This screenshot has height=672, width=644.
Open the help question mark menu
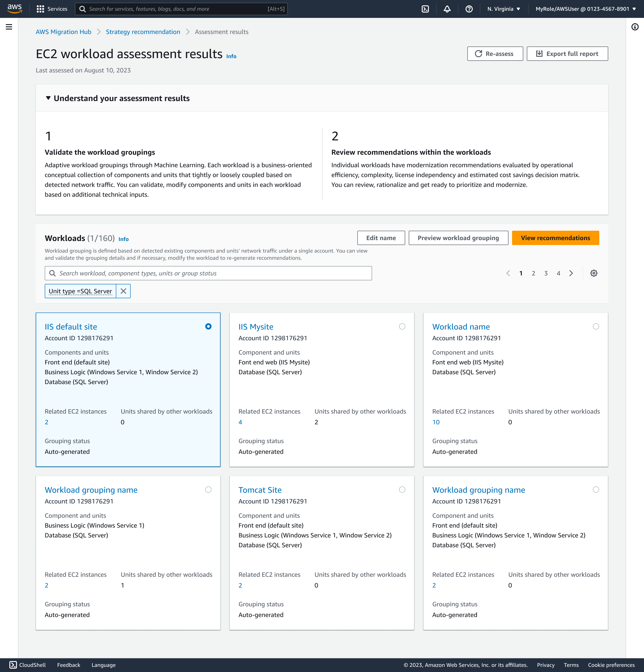(469, 9)
